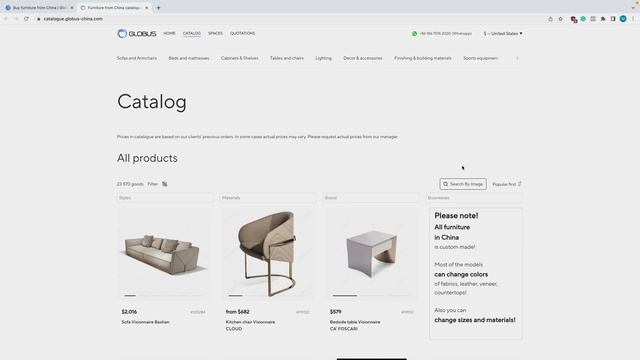This screenshot has height=360, width=640.
Task: Click the address bar URL
Action: 73,19
